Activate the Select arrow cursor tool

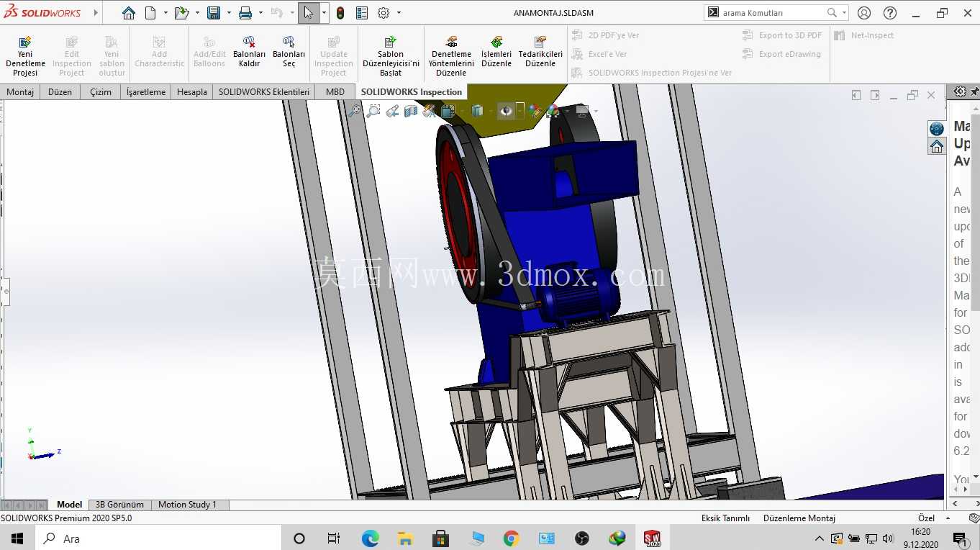(309, 13)
